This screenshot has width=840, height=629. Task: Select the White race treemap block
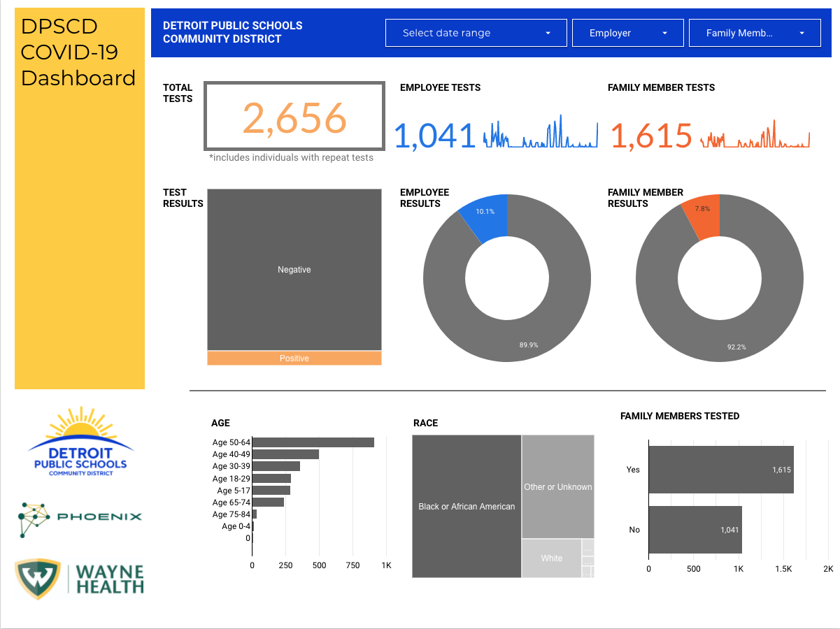tap(551, 558)
